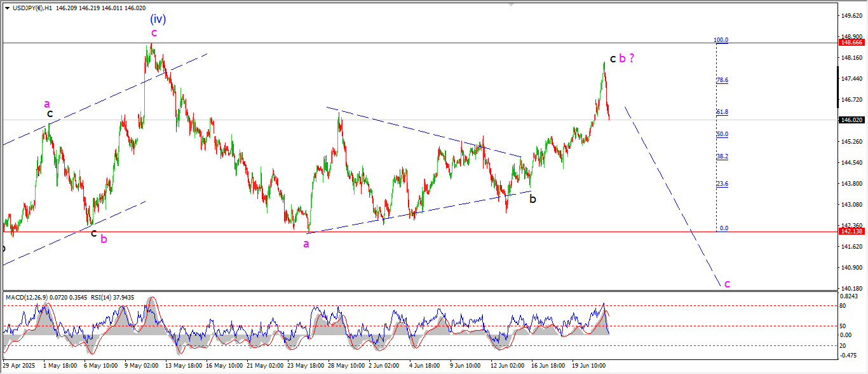Select the Fibonacci 23.6 level label
Screen dimensions: 868x374
click(x=722, y=184)
